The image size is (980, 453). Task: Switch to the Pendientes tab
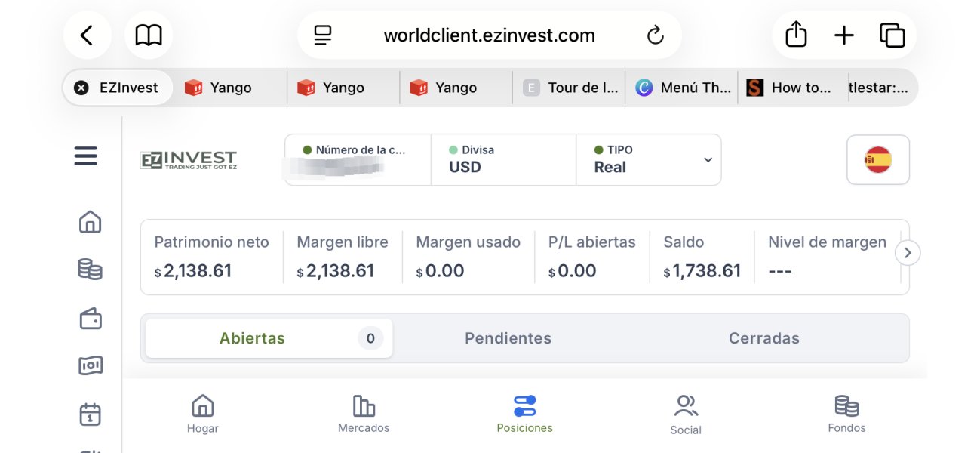pyautogui.click(x=508, y=338)
